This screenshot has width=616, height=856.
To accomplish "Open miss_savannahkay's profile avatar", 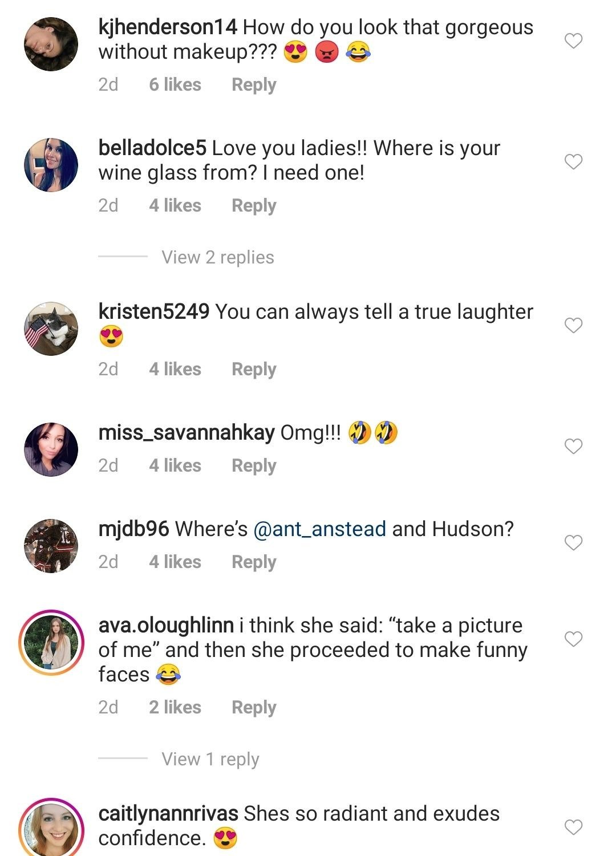I will (51, 449).
